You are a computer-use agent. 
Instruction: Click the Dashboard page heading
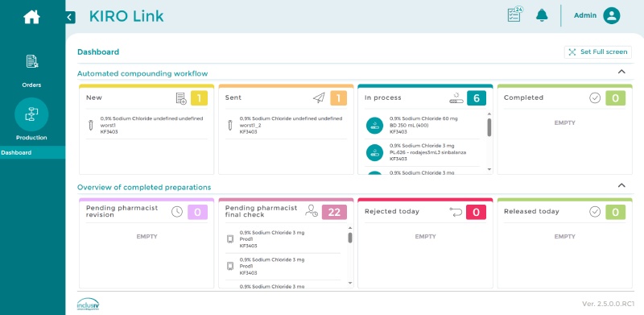(x=98, y=52)
